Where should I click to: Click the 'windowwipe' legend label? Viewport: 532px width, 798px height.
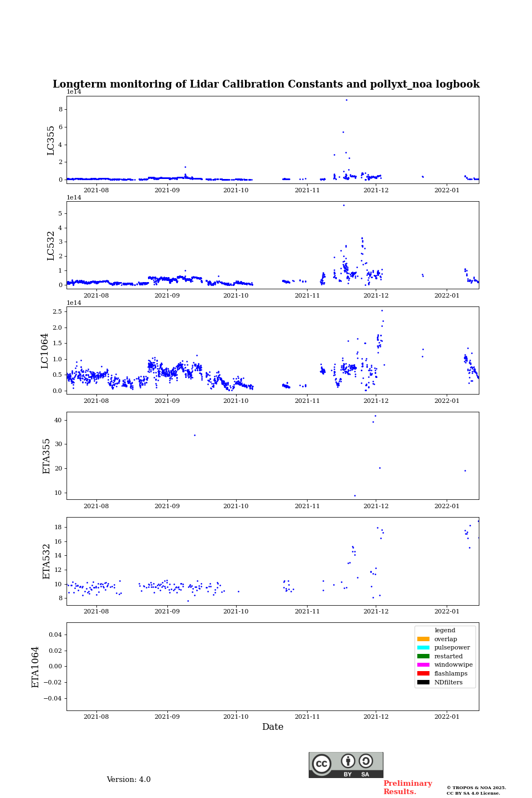453,665
